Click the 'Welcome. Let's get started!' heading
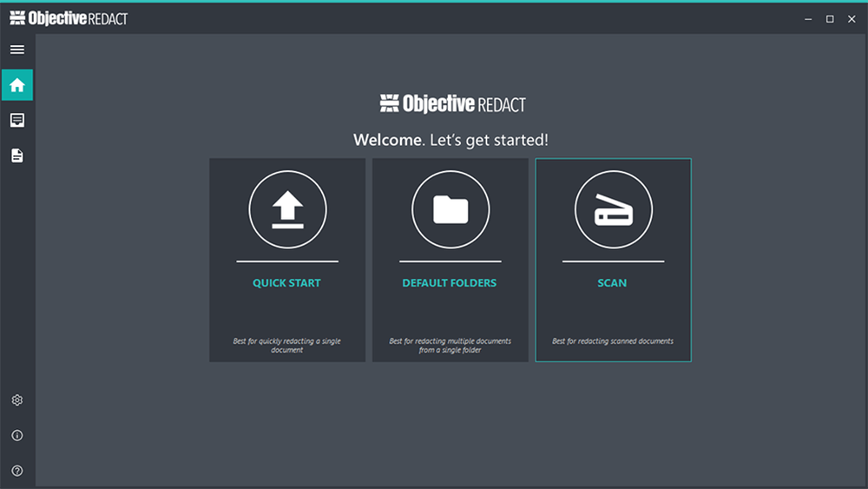Viewport: 868px width, 489px height. (450, 140)
